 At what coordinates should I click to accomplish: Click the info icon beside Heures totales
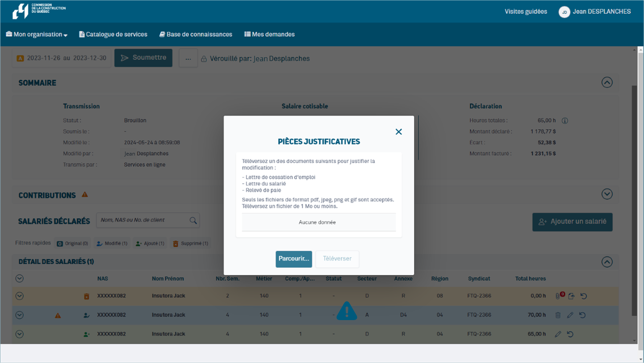point(565,121)
